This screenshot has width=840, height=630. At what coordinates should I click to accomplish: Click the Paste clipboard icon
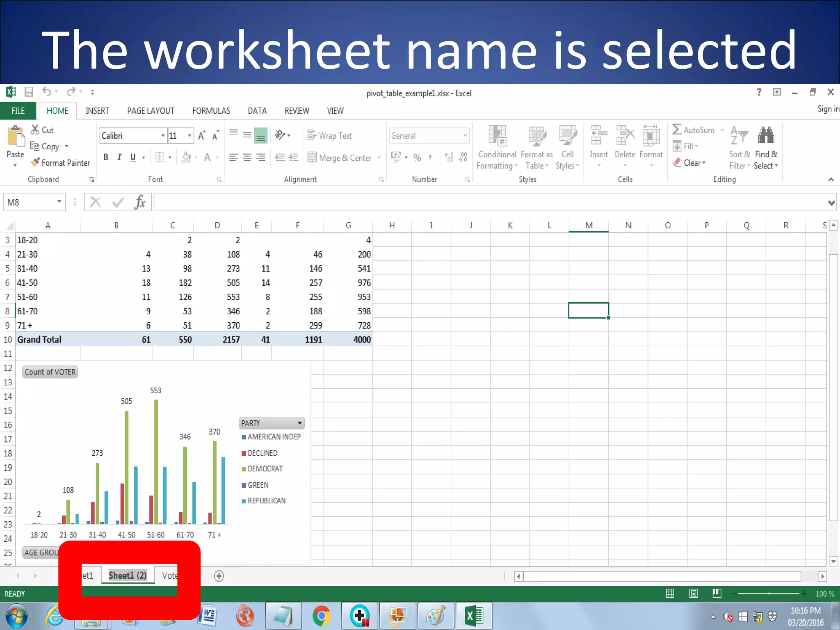click(16, 137)
